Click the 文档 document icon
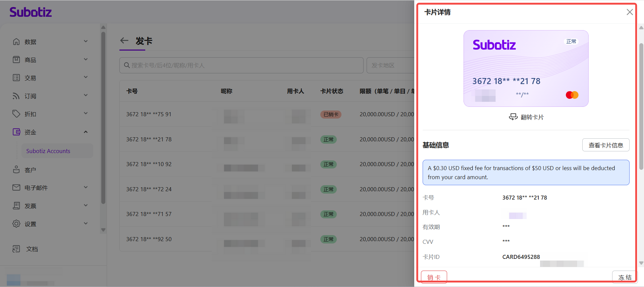 point(16,249)
